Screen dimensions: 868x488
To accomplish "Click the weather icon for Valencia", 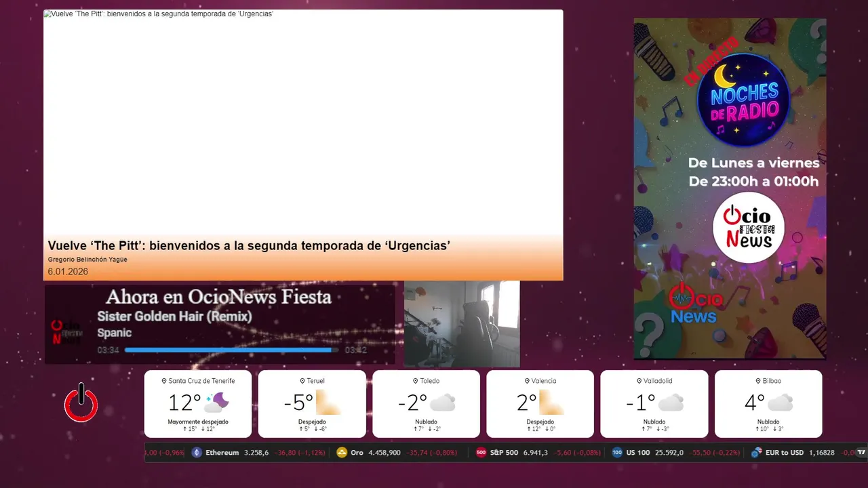I will (x=551, y=403).
